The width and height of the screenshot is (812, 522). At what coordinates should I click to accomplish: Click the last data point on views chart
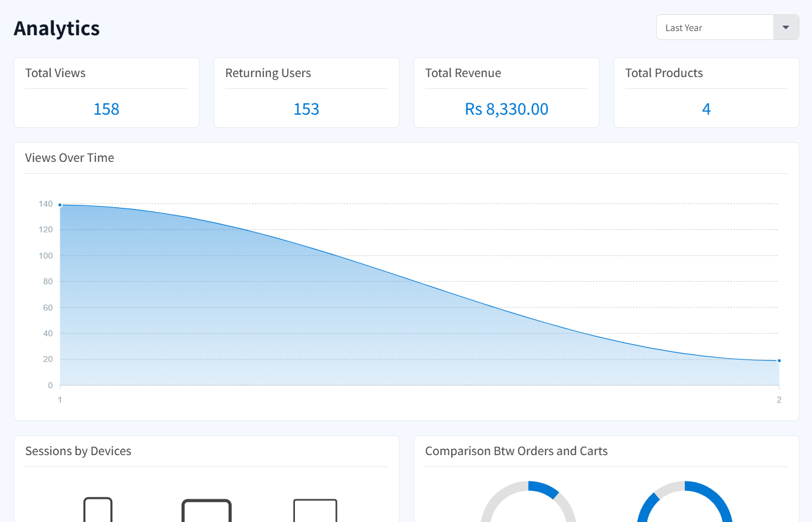[x=779, y=360]
